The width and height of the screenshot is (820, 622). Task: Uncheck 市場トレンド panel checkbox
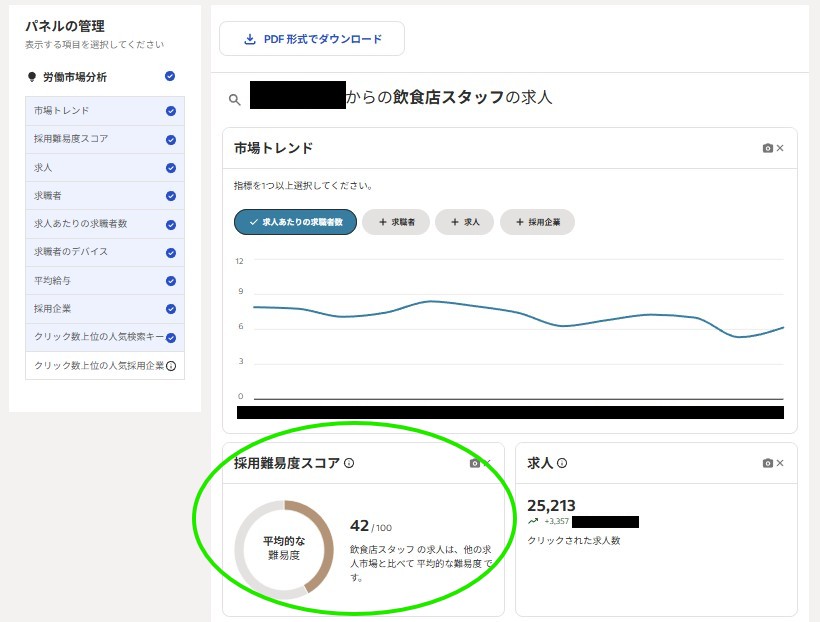click(170, 111)
